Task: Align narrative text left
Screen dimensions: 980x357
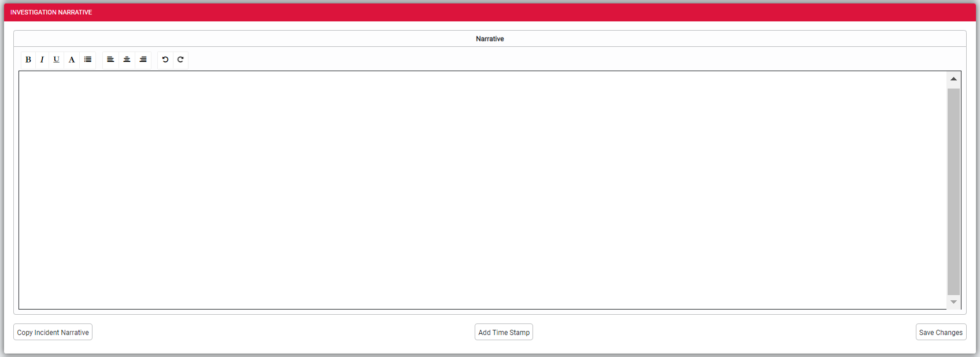Action: [110, 60]
